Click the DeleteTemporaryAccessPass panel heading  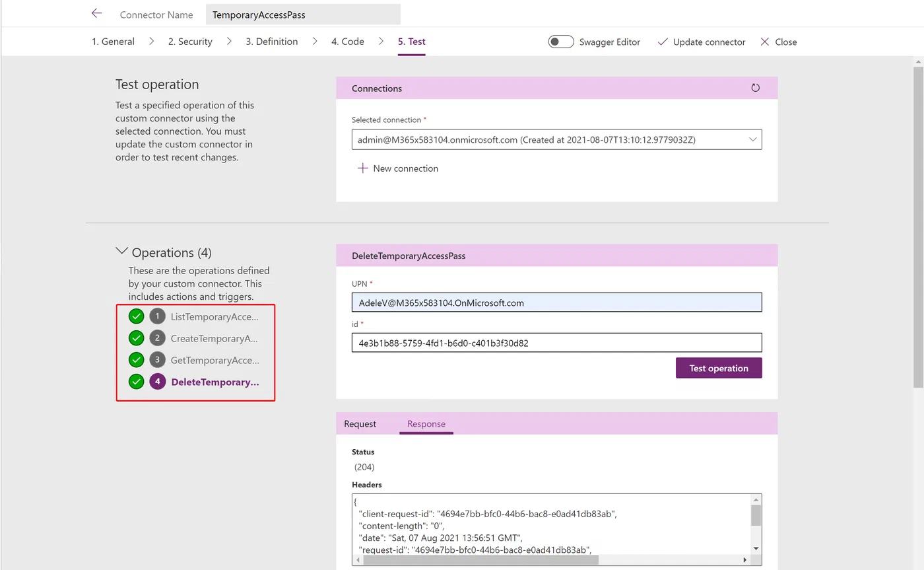pos(409,256)
